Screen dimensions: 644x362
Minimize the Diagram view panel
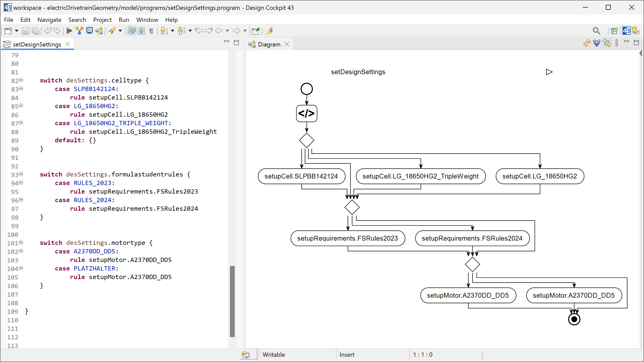click(x=626, y=41)
